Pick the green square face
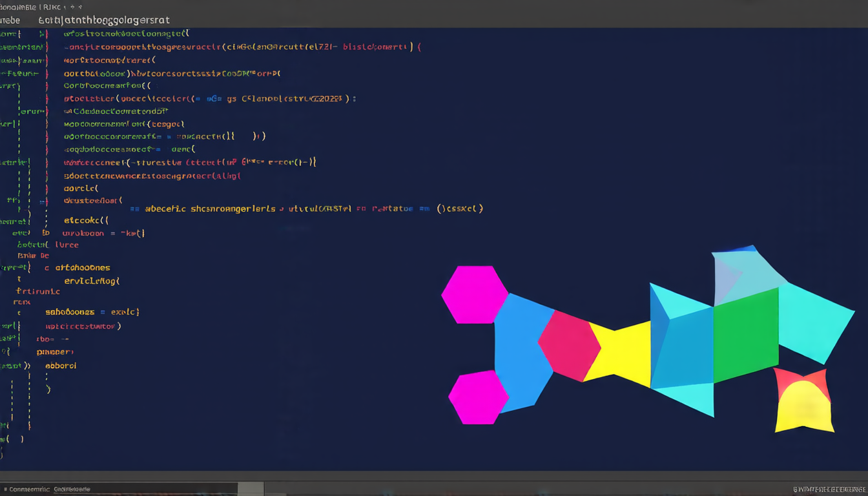 coord(745,335)
